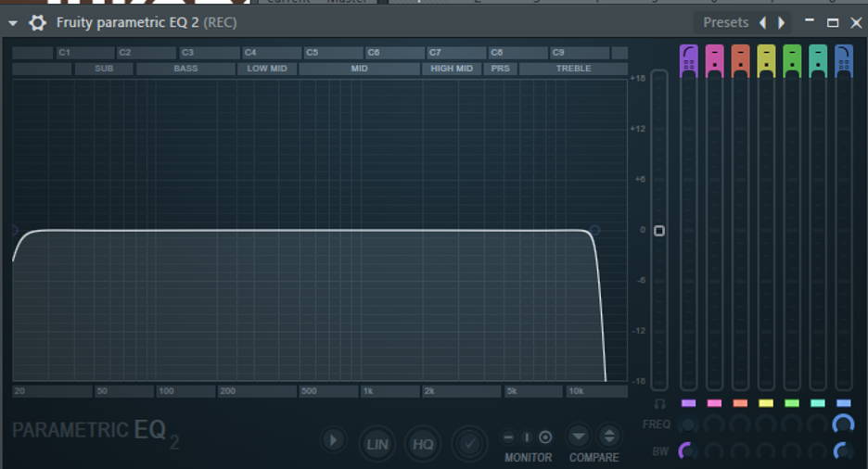
Task: Click the band 2 FREQ knob
Action: [x=715, y=425]
